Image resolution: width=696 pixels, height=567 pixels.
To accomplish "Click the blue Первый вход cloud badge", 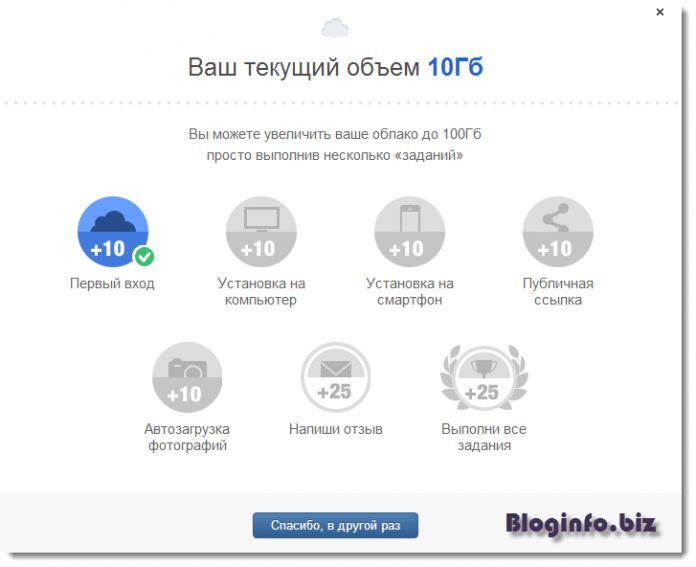I will [113, 232].
